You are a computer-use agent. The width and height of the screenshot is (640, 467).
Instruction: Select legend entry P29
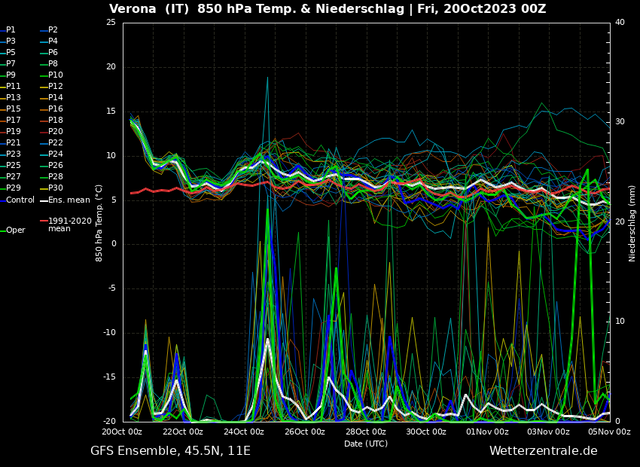[10, 188]
